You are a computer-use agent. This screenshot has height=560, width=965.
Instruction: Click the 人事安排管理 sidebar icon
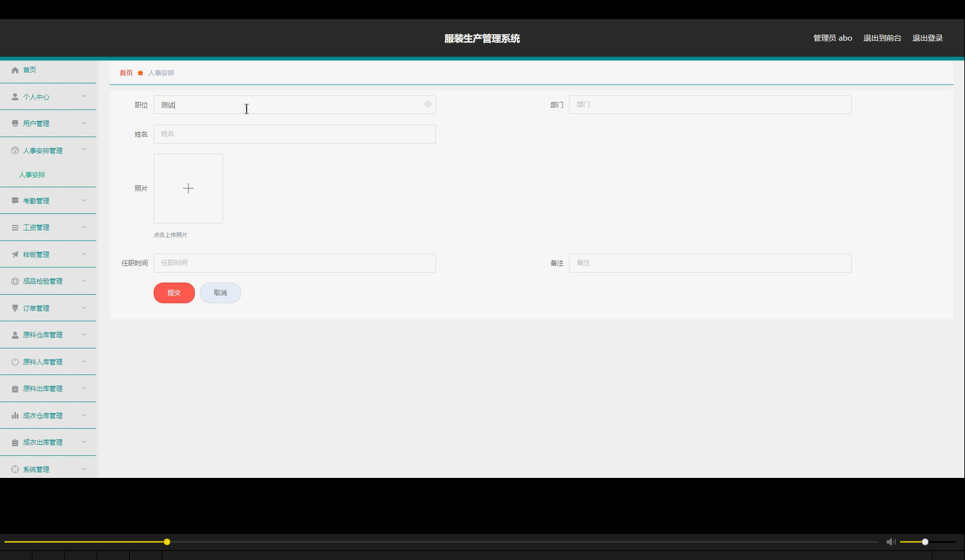click(15, 151)
